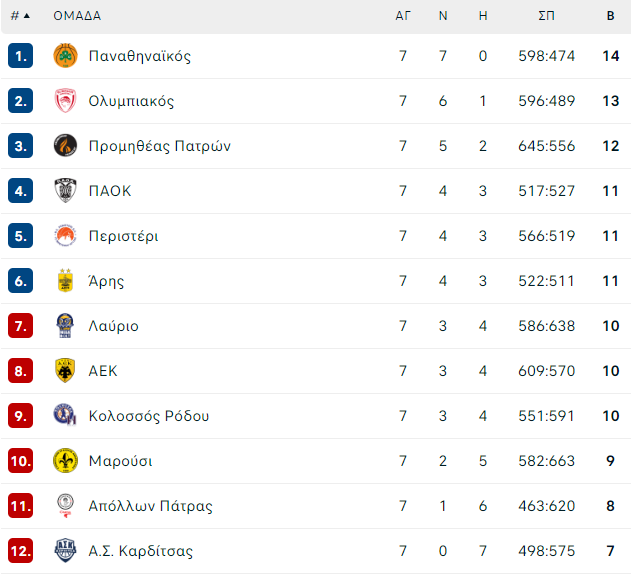Sort standings by the ΟΜΑΔΑ column header
631x580 pixels.
tap(77, 16)
